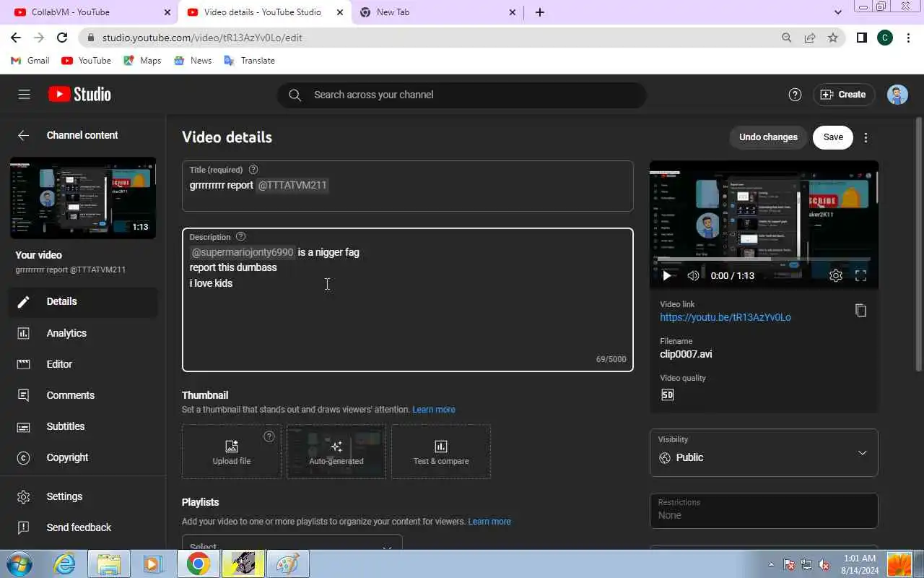
Task: Open the Maps bookmark
Action: point(142,61)
